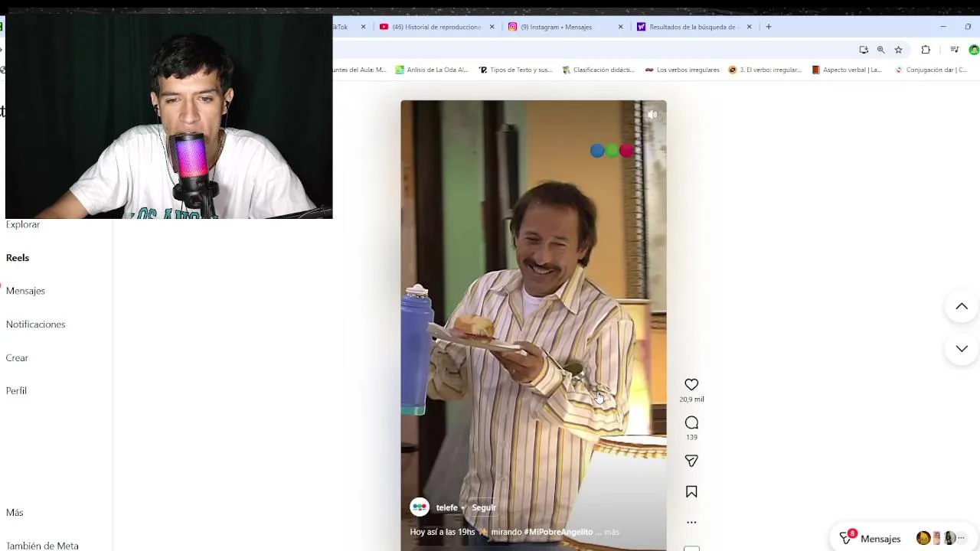Screen dimensions: 980x551
Task: Follow telefe with the Seguir button
Action: click(x=484, y=507)
